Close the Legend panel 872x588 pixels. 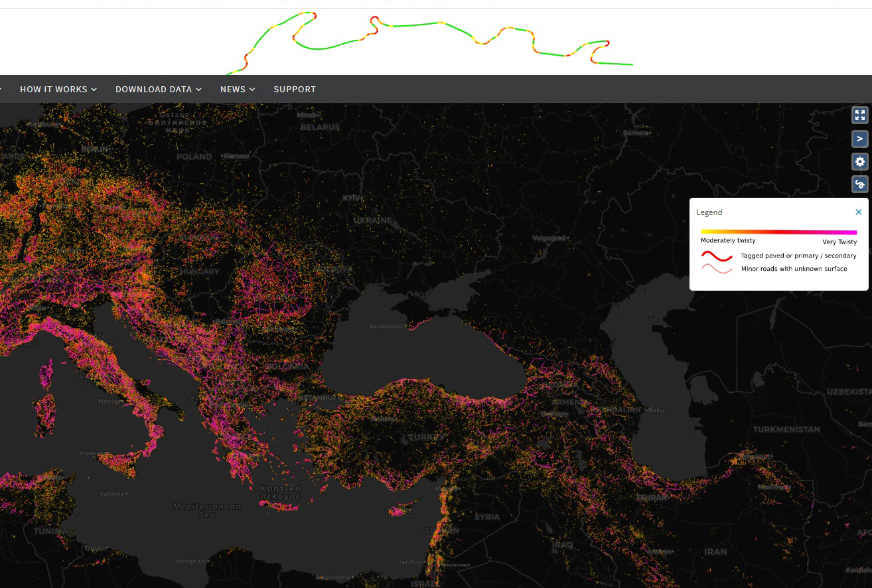[859, 212]
